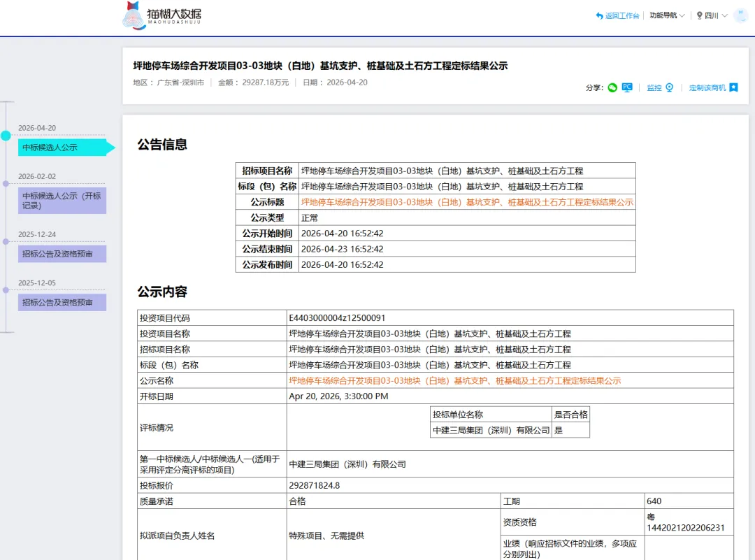This screenshot has height=560, width=755.
Task: Click the 返回工作台 link
Action: 622,15
